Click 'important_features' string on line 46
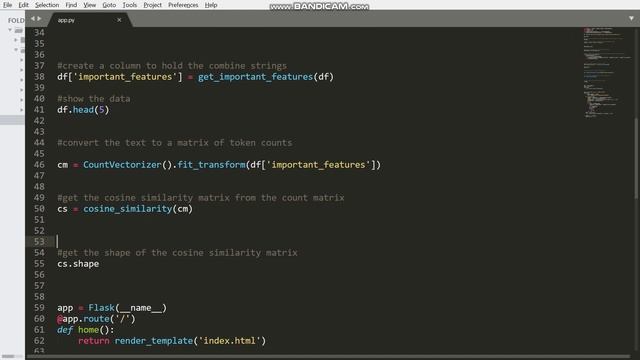This screenshot has height=360, width=640. point(318,164)
